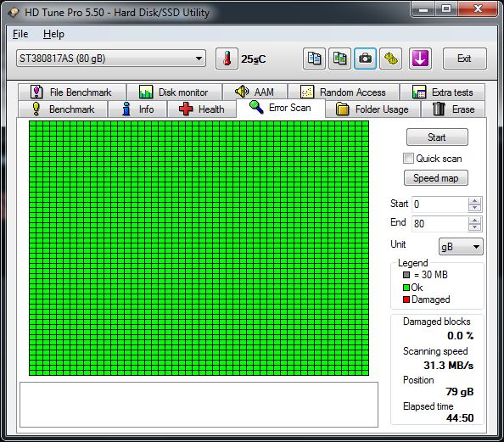Image resolution: width=504 pixels, height=442 pixels.
Task: Open options with the tools icon
Action: point(390,59)
